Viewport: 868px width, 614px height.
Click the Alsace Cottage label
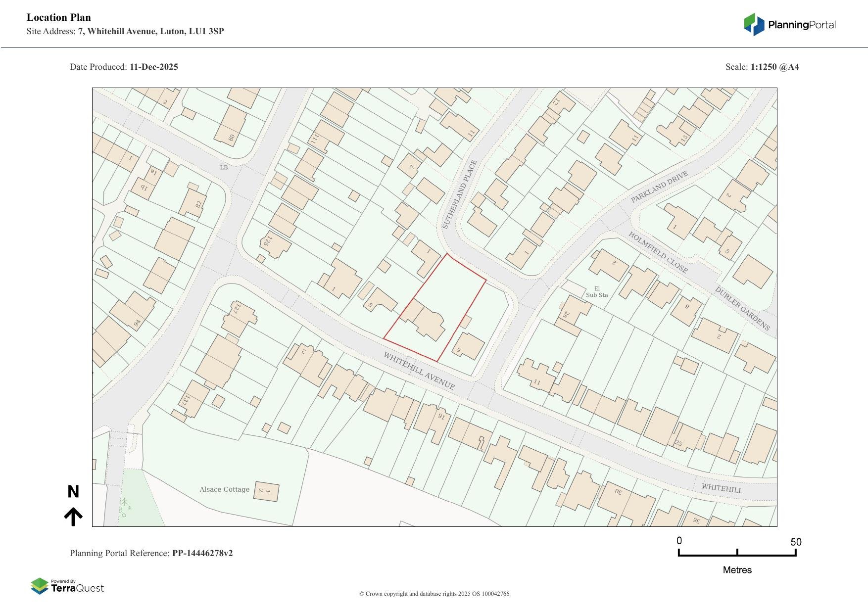coord(224,489)
